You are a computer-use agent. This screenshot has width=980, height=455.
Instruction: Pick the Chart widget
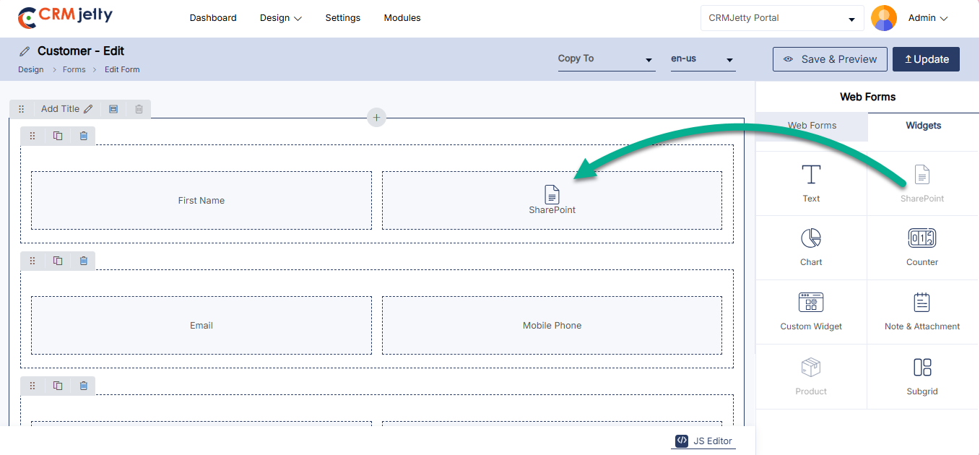point(811,247)
